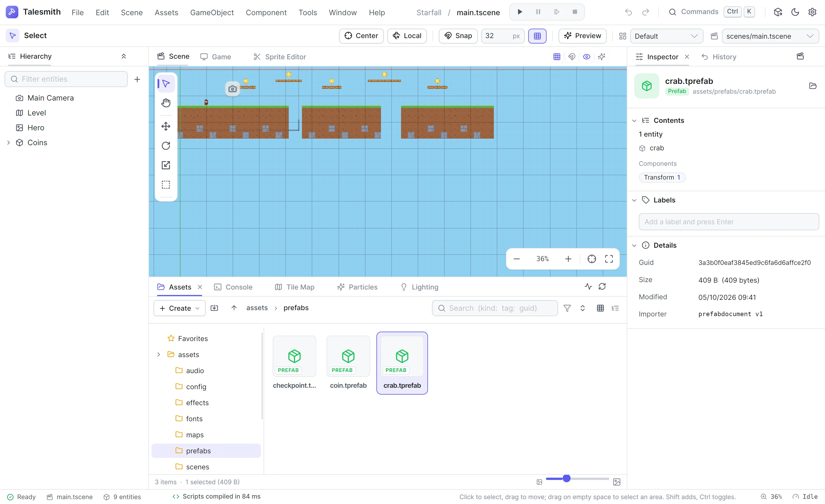Toggle the grid button beside snap size
The height and width of the screenshot is (504, 825).
pyautogui.click(x=537, y=36)
